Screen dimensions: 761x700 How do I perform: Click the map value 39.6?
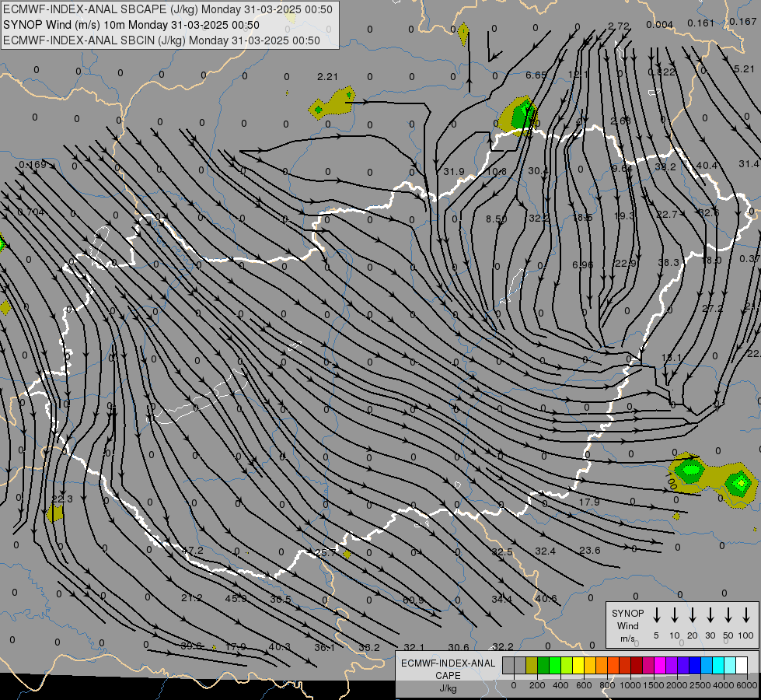[x=190, y=646]
